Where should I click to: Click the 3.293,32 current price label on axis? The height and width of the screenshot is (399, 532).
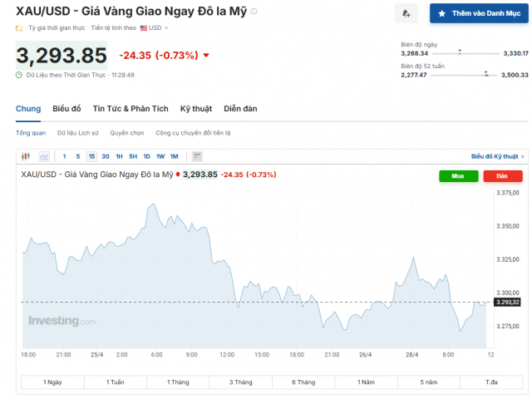(x=507, y=302)
